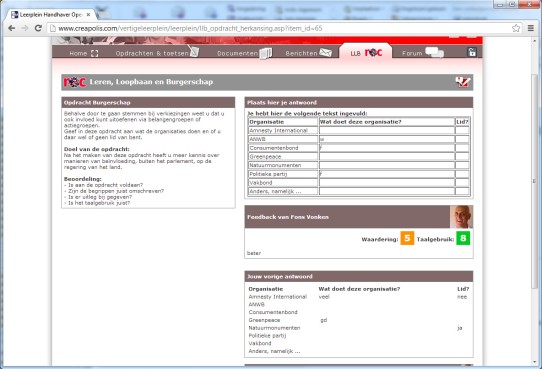542x369 pixels.
Task: Click the address bar URL
Action: (190, 28)
